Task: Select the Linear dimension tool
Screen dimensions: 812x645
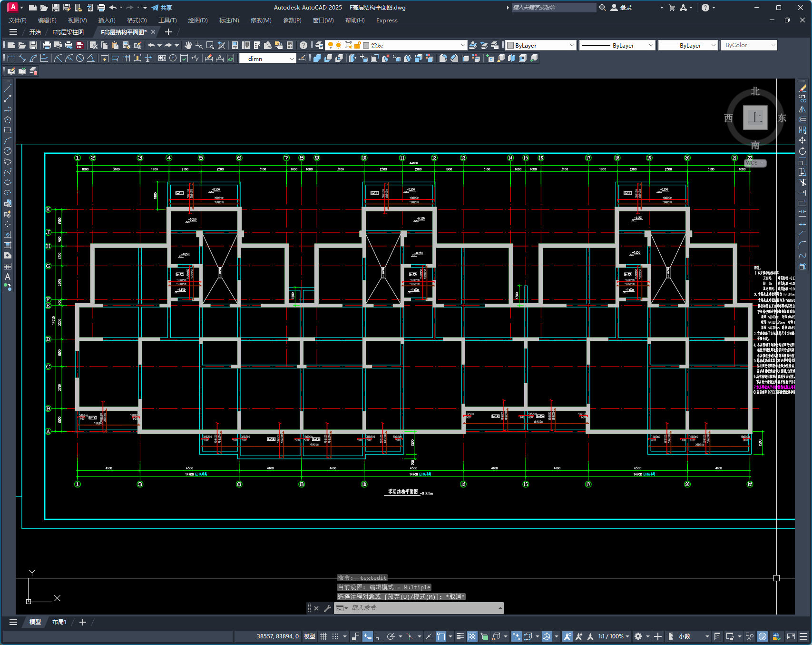Action: [x=11, y=58]
